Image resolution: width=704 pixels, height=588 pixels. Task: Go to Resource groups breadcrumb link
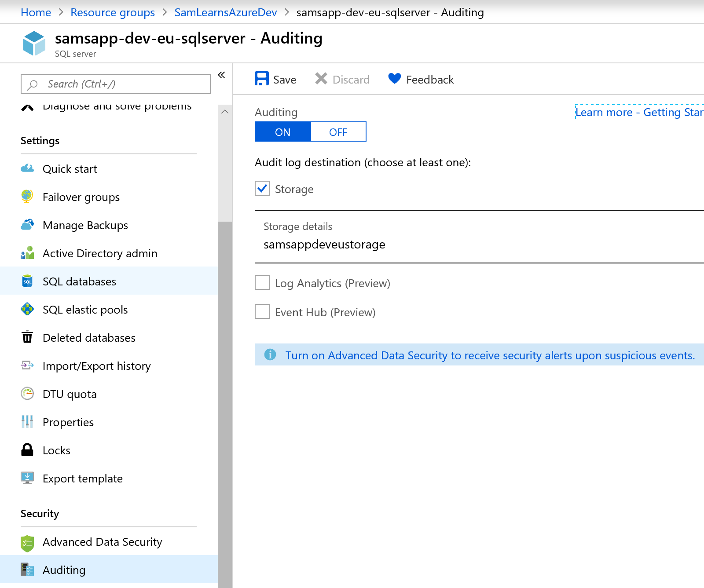click(113, 12)
